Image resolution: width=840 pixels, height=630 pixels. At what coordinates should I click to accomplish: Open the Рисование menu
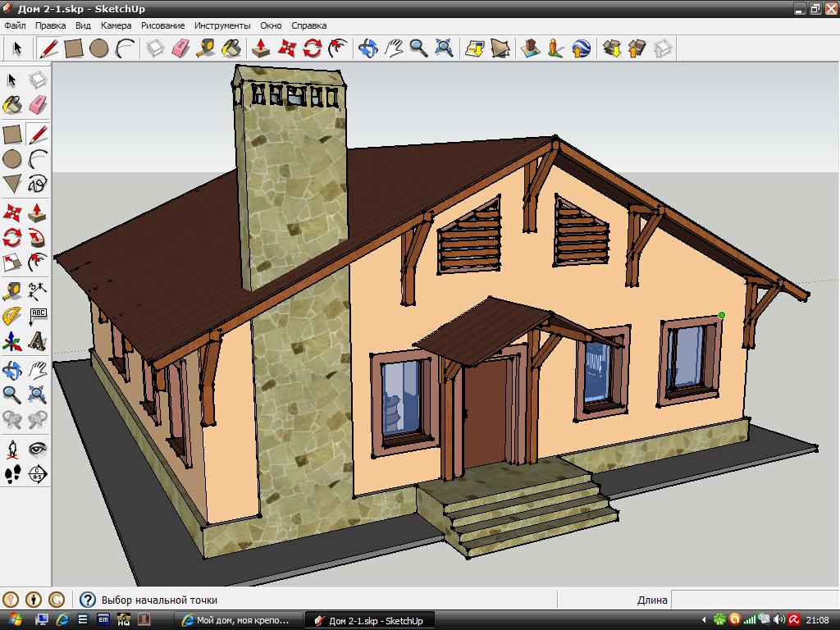point(163,25)
